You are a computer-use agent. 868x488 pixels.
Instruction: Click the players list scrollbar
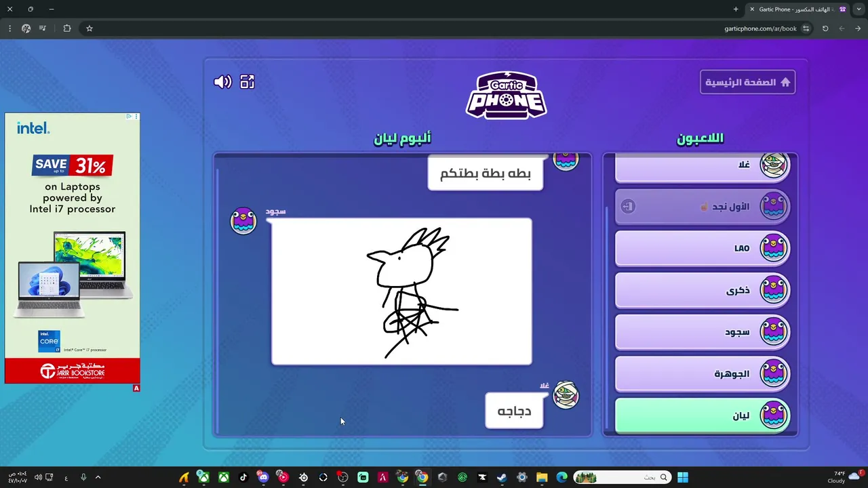(x=606, y=319)
